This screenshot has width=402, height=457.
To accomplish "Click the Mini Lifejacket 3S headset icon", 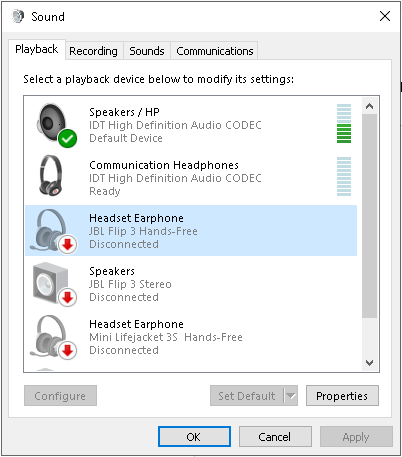I will point(53,337).
